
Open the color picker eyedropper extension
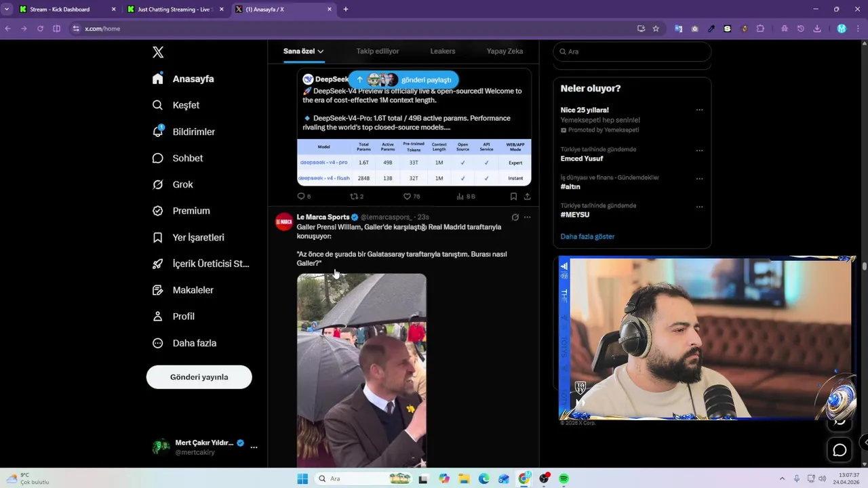[711, 28]
